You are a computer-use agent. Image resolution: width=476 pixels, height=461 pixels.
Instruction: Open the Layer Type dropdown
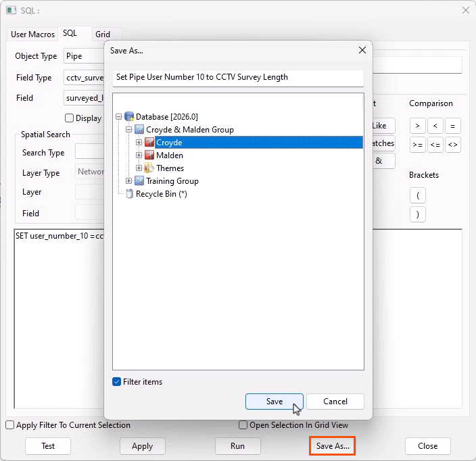point(89,172)
